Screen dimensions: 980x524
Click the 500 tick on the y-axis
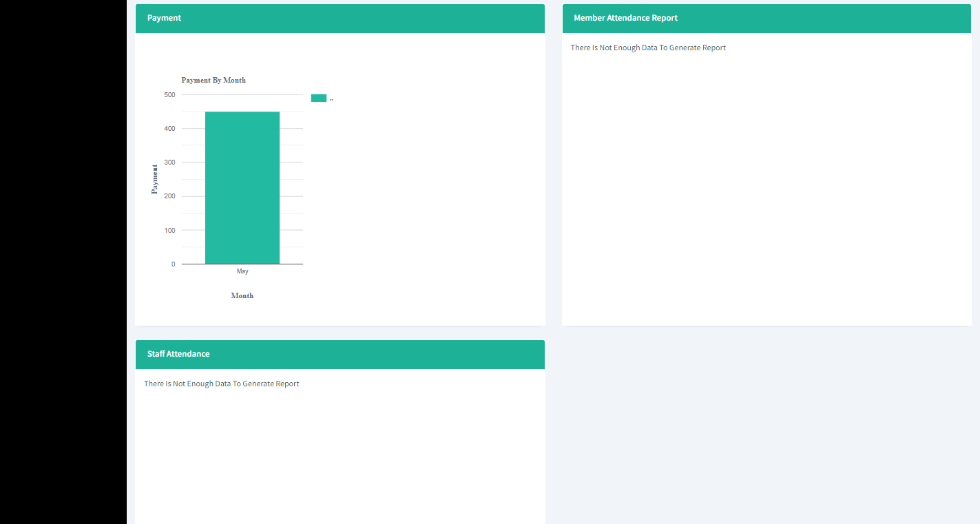[x=169, y=95]
